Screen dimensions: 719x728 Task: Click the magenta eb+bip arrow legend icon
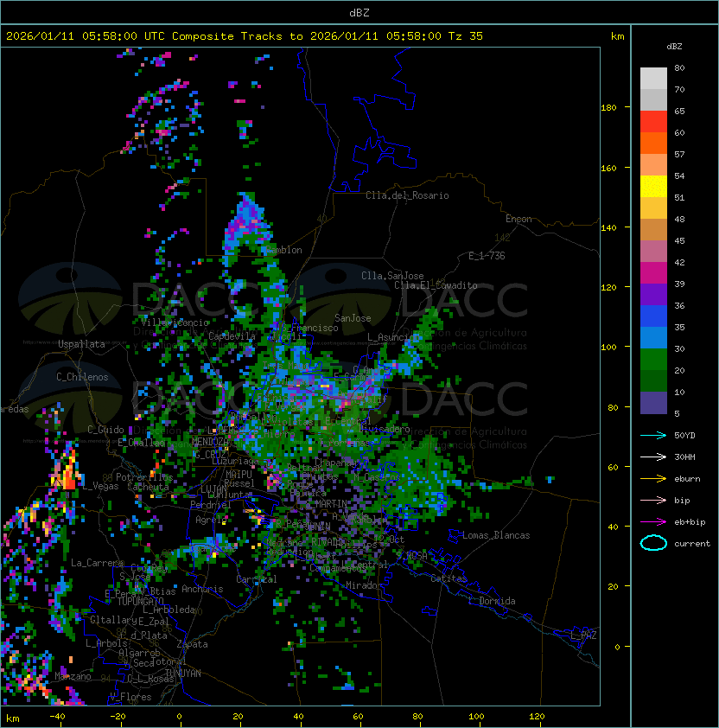[653, 522]
